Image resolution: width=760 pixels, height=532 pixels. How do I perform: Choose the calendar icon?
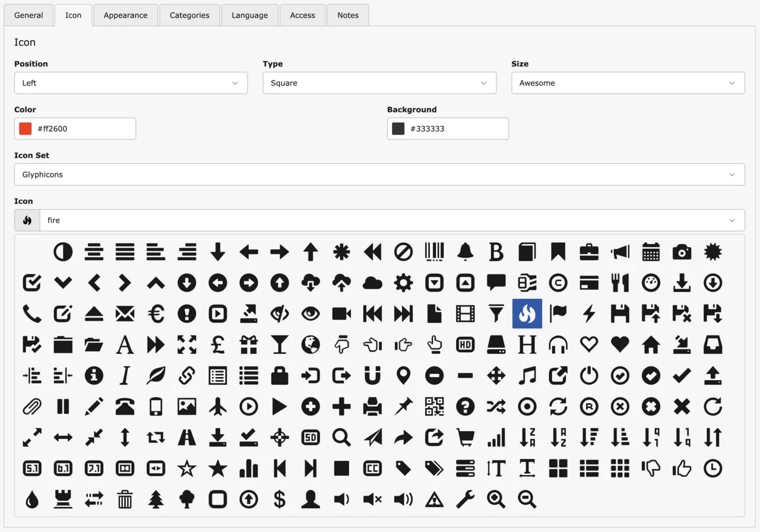click(651, 252)
